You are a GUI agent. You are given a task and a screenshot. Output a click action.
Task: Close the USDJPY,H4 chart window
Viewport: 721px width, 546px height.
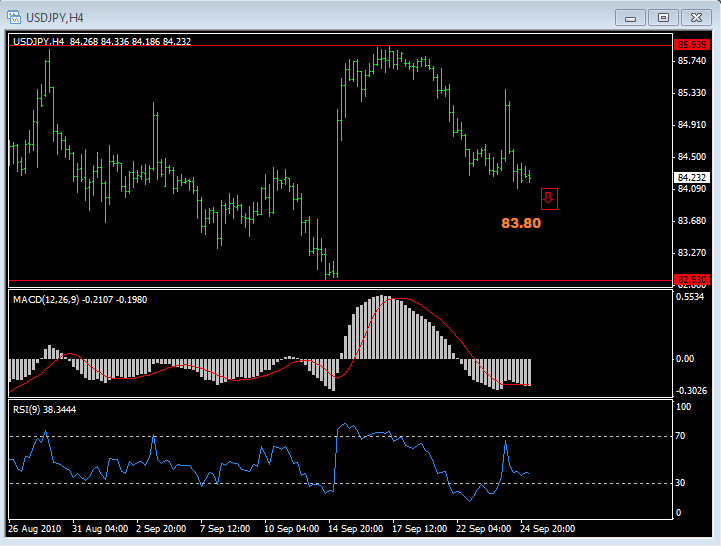click(x=694, y=17)
